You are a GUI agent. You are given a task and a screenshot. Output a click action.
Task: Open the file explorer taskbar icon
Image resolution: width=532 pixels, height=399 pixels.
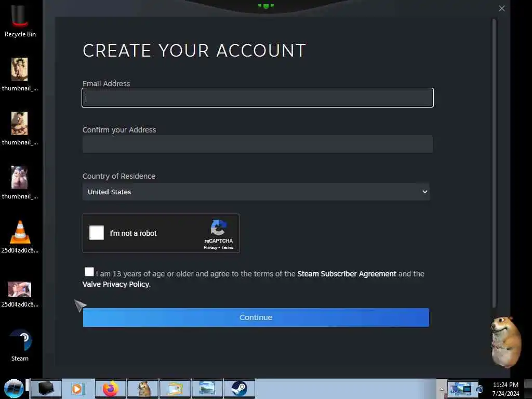[x=175, y=389]
